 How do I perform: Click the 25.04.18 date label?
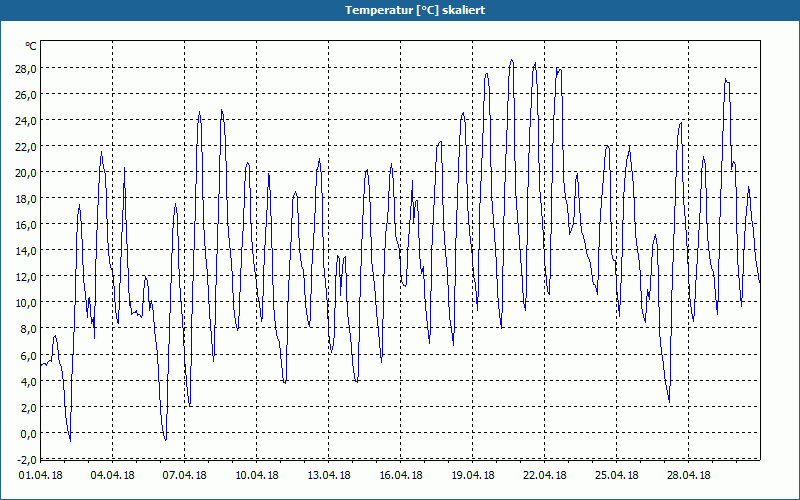(616, 476)
